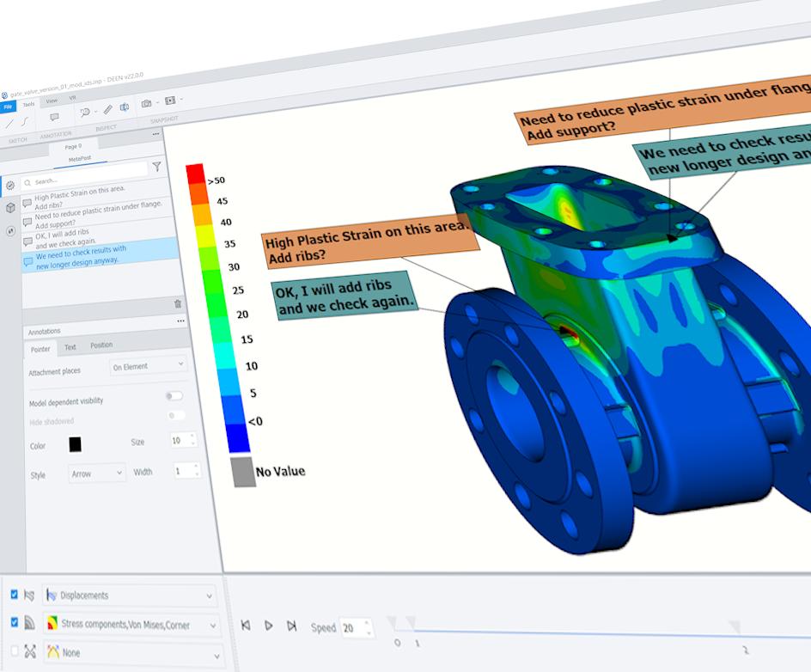Expand the video record dropdown arrow

pyautogui.click(x=181, y=99)
